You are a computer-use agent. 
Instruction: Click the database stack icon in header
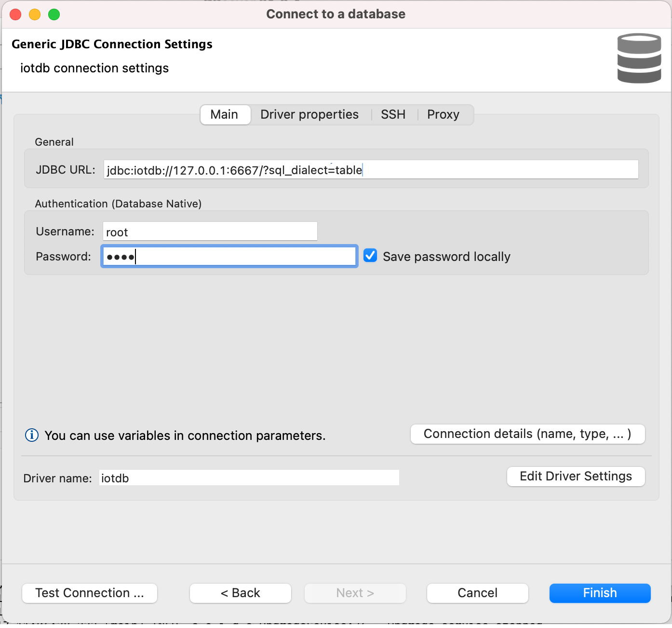click(639, 58)
